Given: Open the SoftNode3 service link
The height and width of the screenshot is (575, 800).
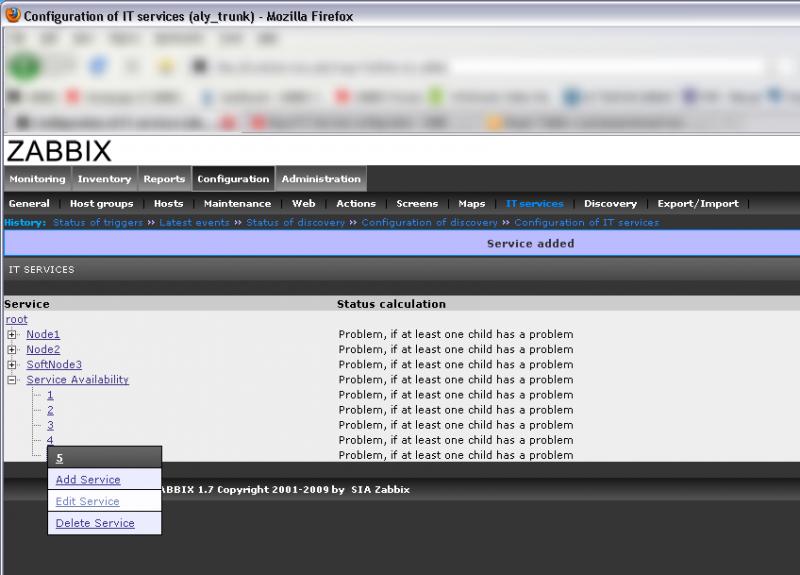Looking at the screenshot, I should (x=54, y=365).
